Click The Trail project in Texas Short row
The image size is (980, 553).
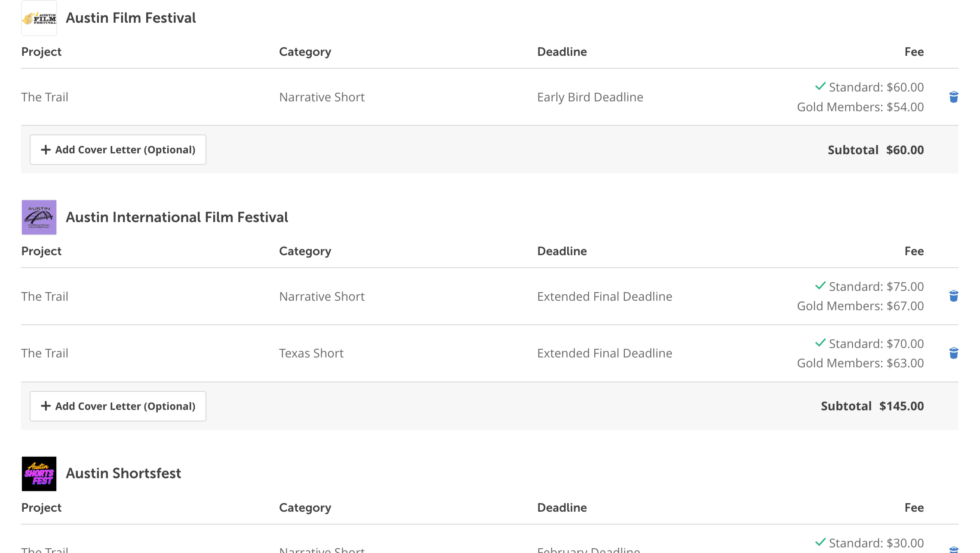[45, 353]
